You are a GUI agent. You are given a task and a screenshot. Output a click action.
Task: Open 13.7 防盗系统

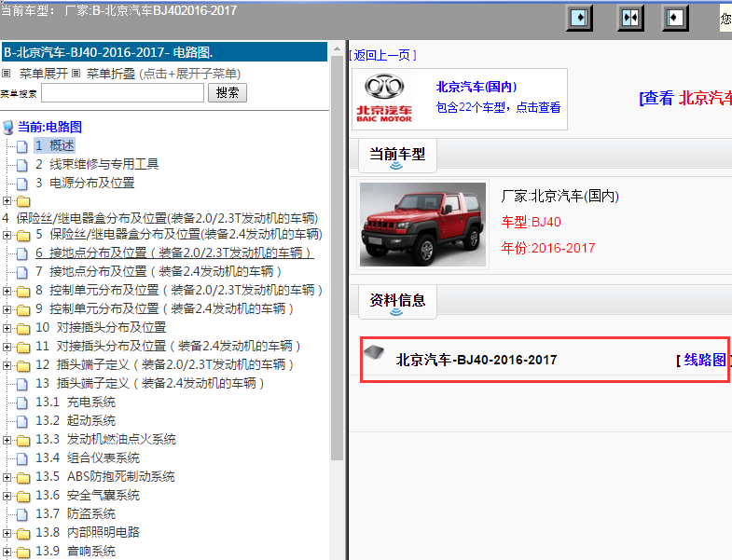[x=76, y=513]
